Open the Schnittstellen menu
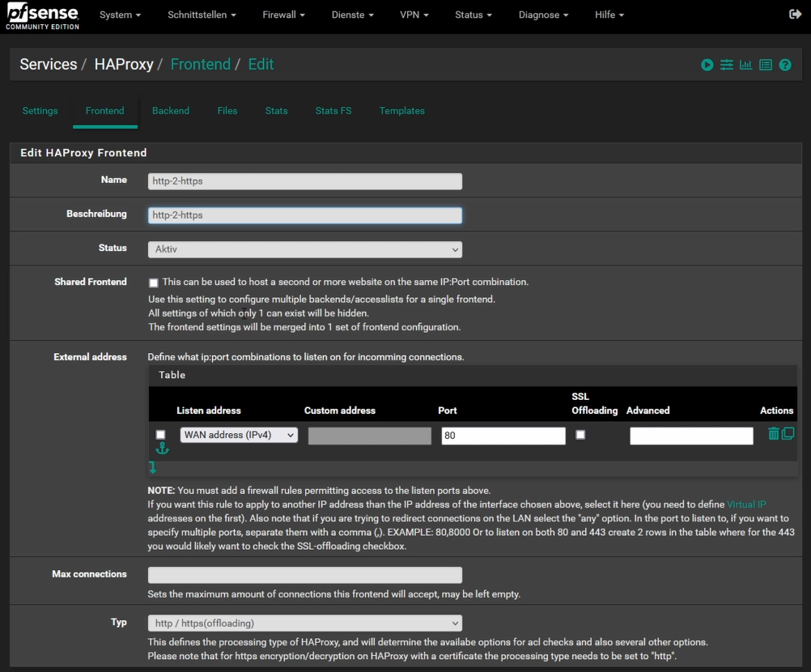The image size is (811, 672). click(202, 15)
